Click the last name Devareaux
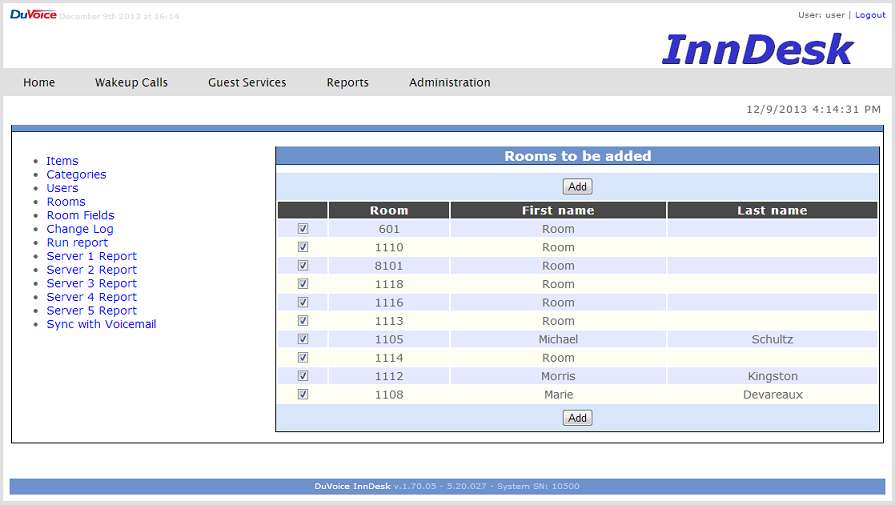The height and width of the screenshot is (505, 895). [x=772, y=394]
